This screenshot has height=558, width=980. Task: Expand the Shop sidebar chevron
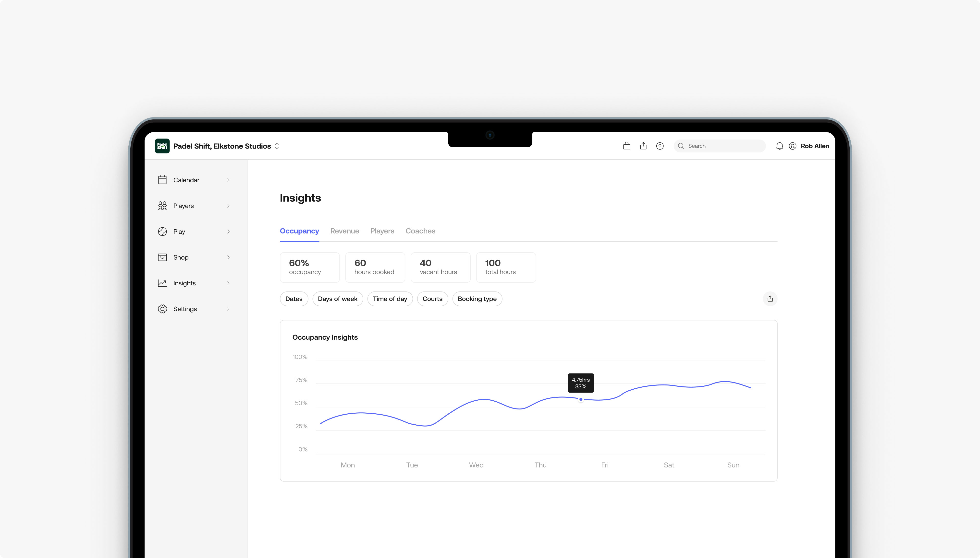[x=228, y=257]
